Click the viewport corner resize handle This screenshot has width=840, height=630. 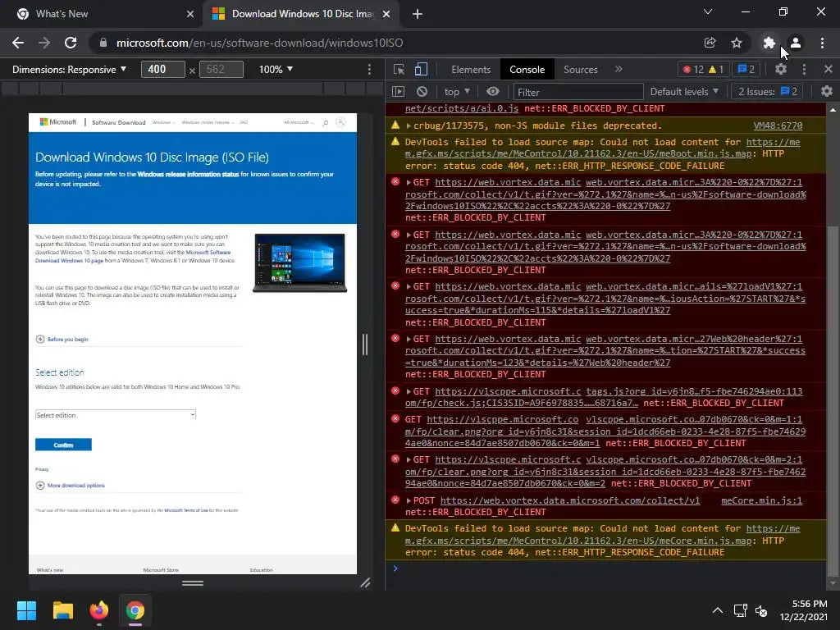[365, 583]
